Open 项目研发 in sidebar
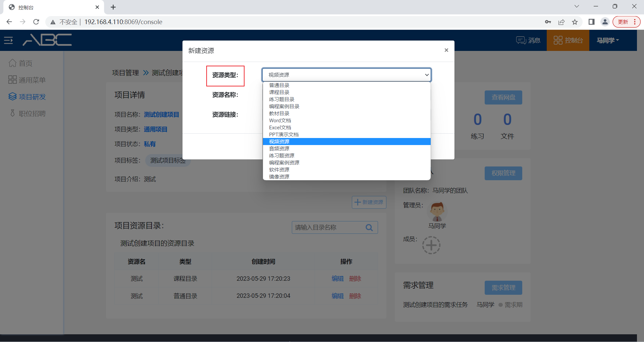Image resolution: width=644 pixels, height=342 pixels. click(x=27, y=97)
